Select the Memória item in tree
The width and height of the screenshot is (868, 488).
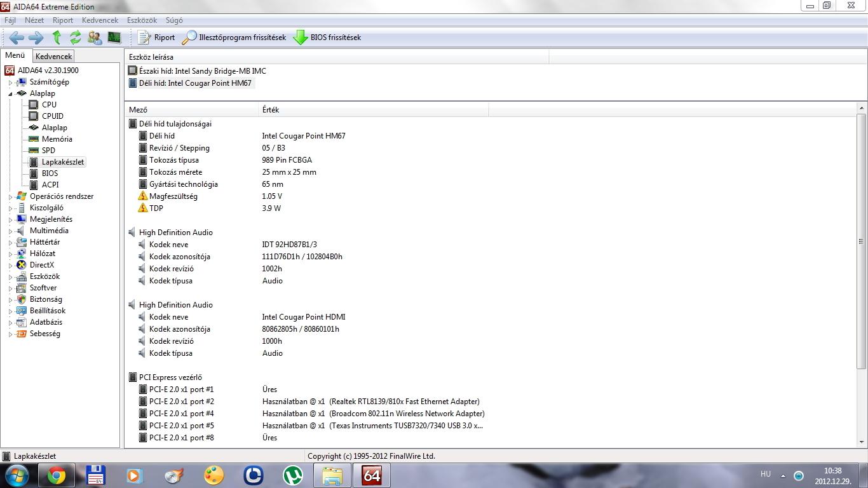[57, 139]
